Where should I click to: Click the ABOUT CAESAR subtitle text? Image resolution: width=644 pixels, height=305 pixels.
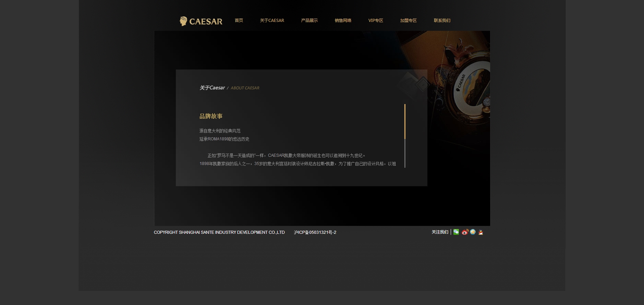245,88
